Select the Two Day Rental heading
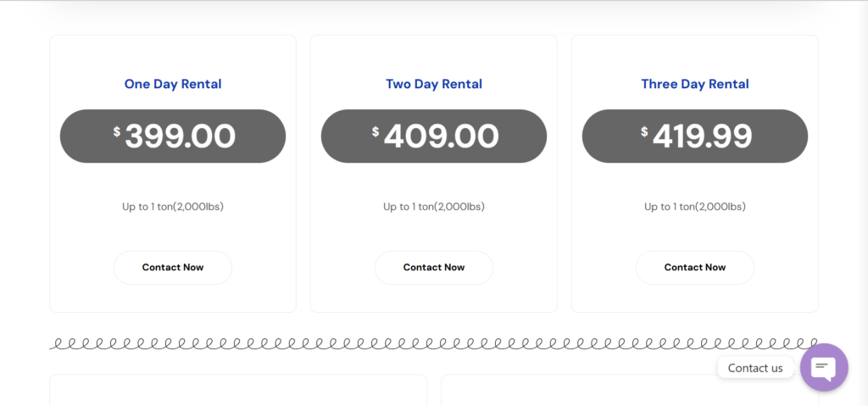 point(433,84)
